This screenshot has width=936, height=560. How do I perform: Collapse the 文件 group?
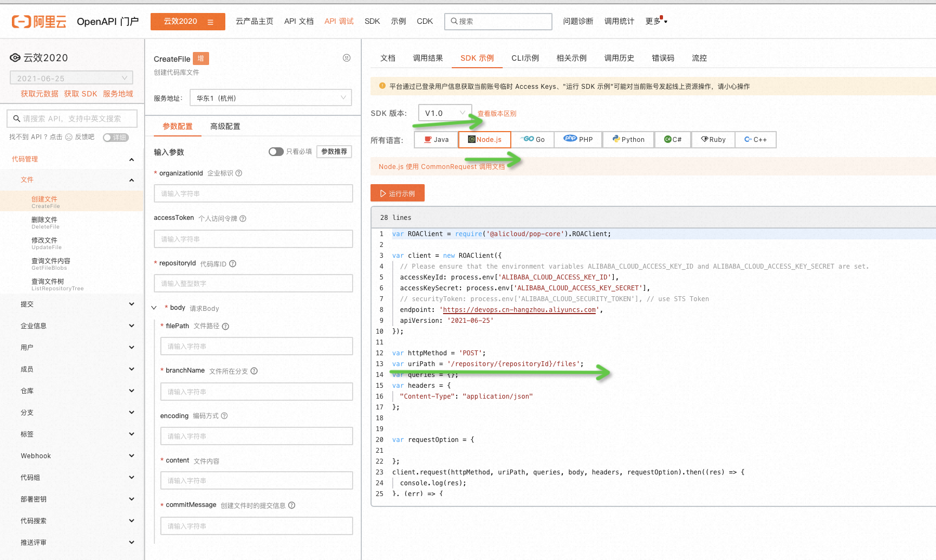(x=132, y=180)
